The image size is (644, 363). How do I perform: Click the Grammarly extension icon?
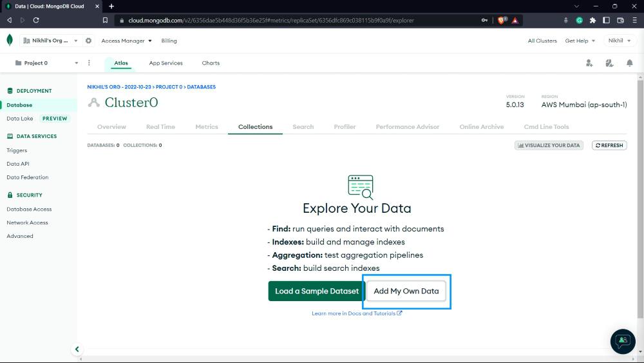[579, 20]
